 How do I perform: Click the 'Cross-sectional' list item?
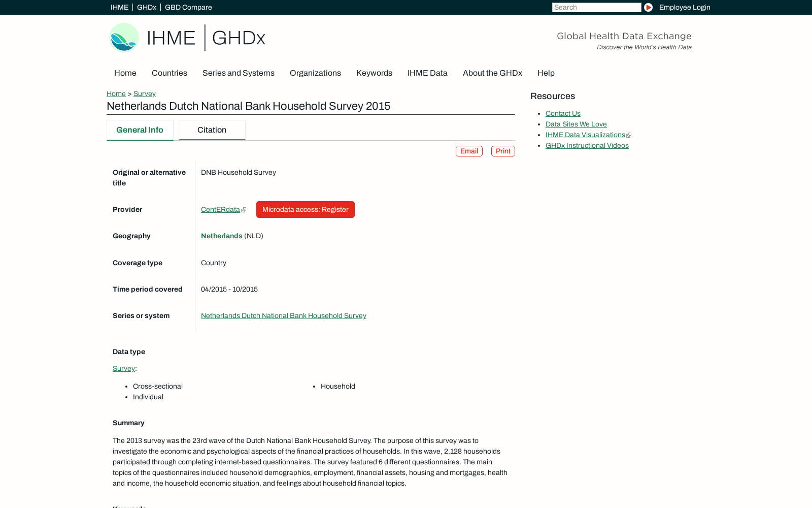click(158, 387)
